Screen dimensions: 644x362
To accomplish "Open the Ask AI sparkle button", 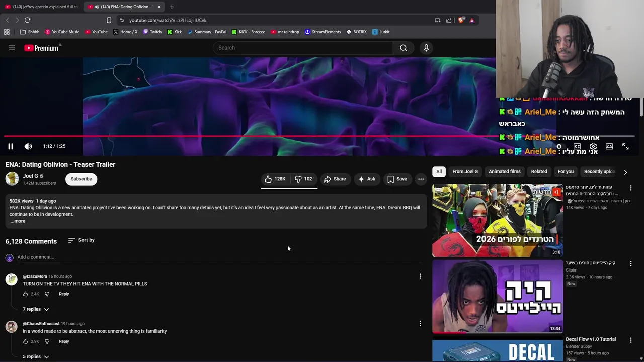I will pyautogui.click(x=366, y=179).
